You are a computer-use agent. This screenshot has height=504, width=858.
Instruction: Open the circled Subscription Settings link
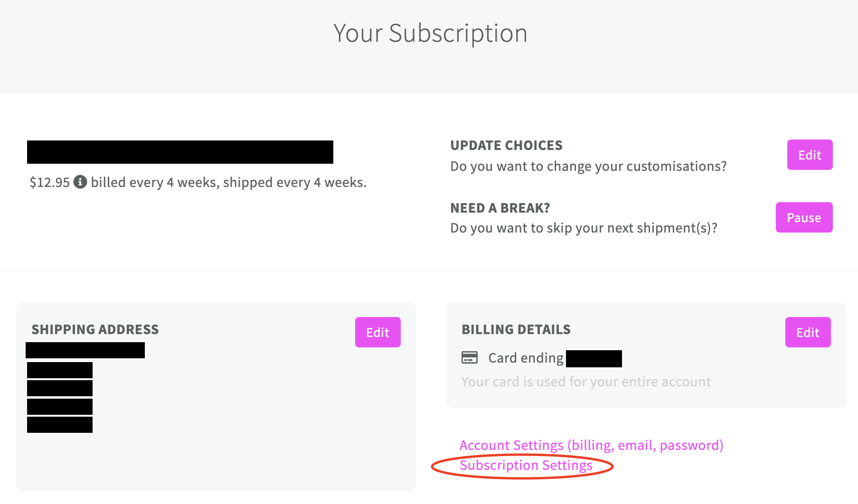coord(526,465)
